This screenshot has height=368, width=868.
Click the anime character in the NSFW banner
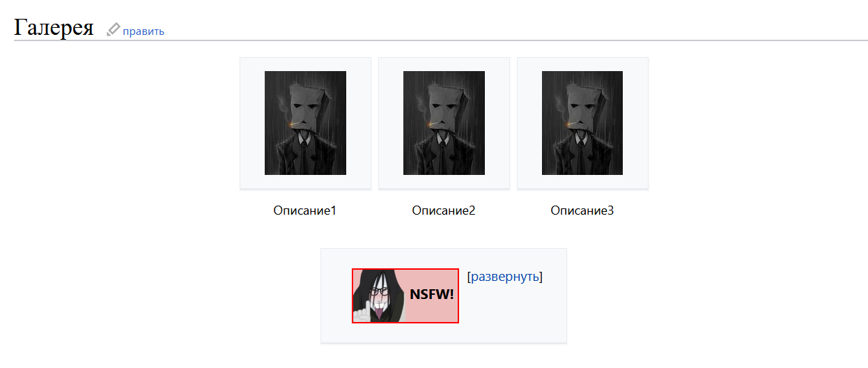379,296
